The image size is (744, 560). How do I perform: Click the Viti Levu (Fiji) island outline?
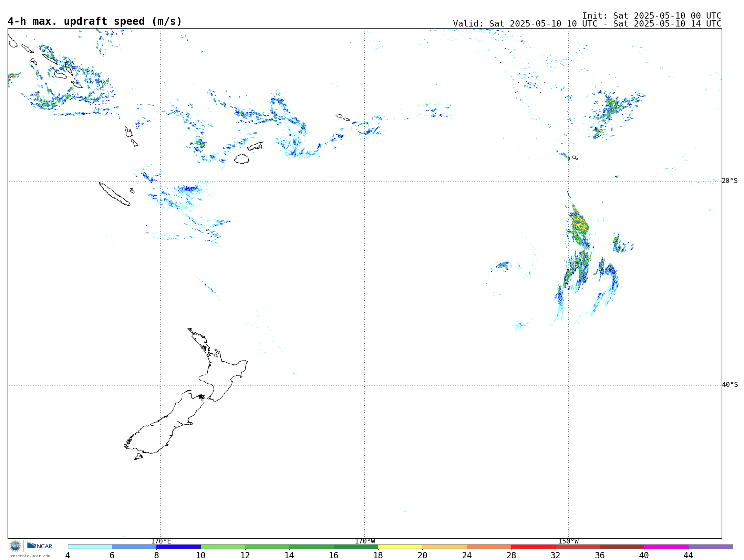click(242, 159)
